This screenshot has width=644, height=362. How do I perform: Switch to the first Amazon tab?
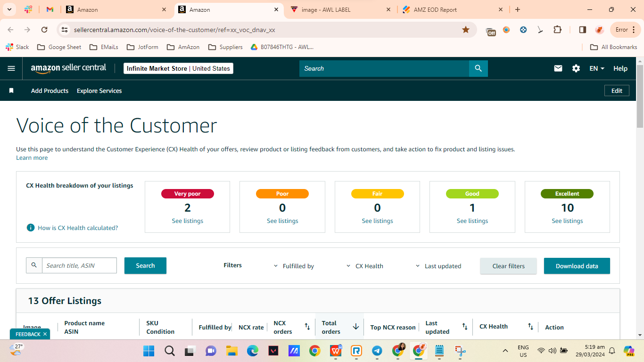pyautogui.click(x=117, y=9)
